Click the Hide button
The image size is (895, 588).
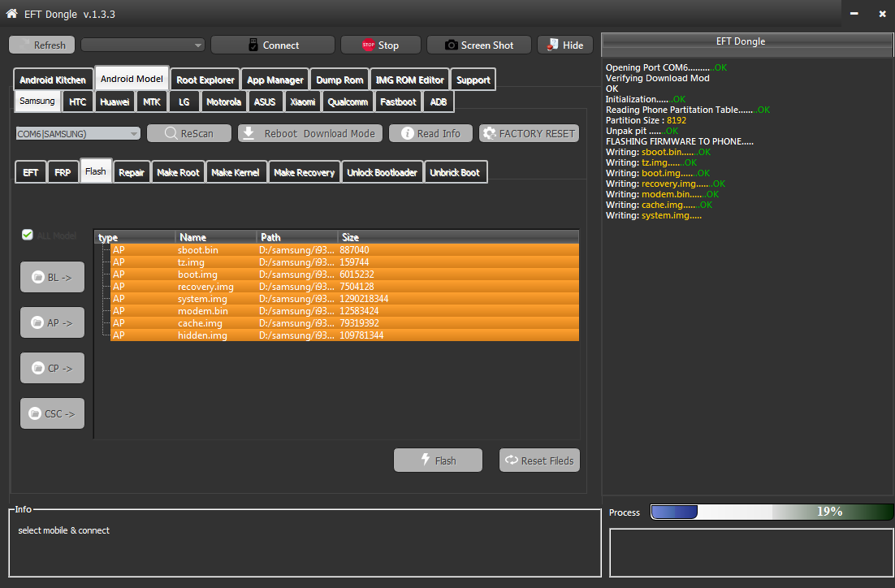565,45
